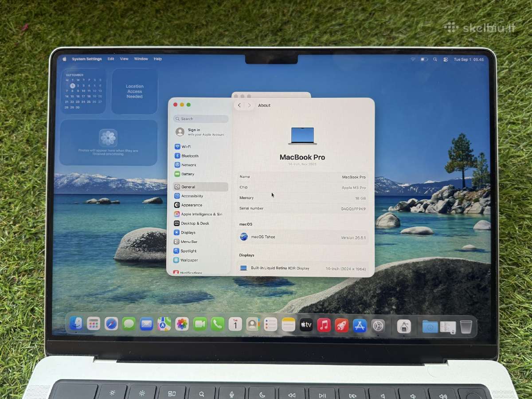Screen dimensions: 532x399
Task: Open the App Store from Dock
Action: pos(360,325)
